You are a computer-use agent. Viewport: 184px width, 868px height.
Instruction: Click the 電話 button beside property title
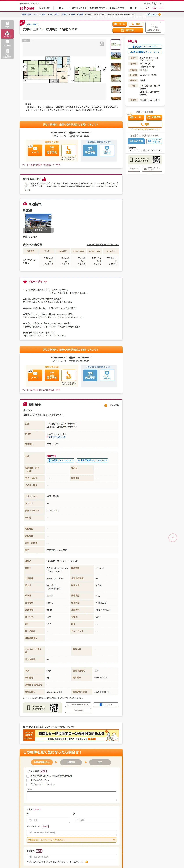[136, 24]
